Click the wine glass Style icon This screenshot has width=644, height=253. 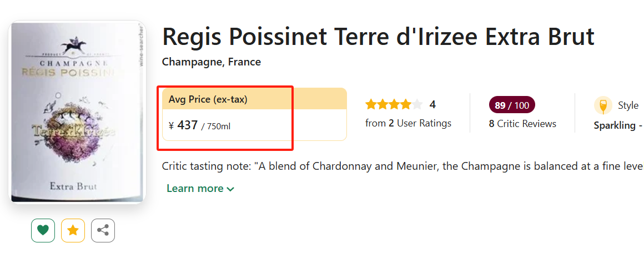coord(603,105)
